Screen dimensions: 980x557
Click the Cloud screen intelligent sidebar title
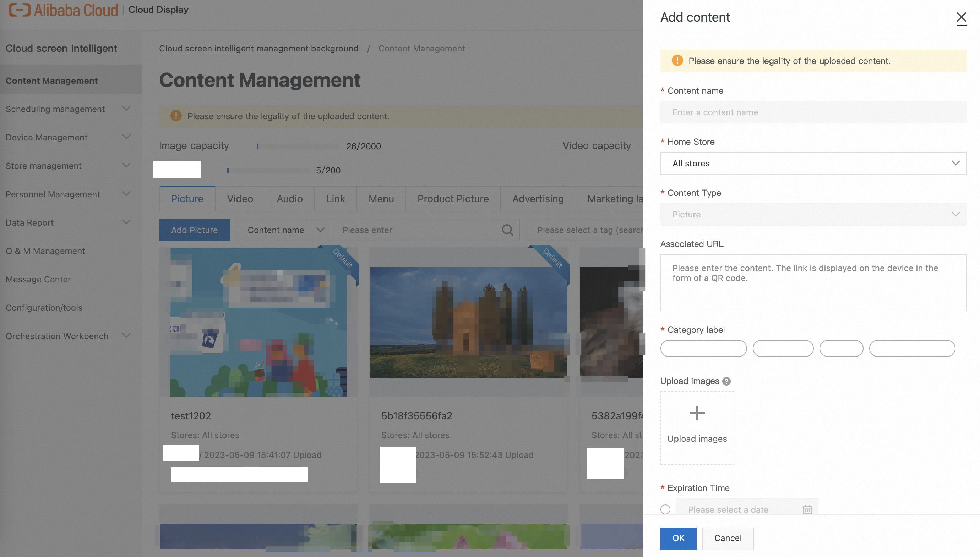pyautogui.click(x=61, y=48)
